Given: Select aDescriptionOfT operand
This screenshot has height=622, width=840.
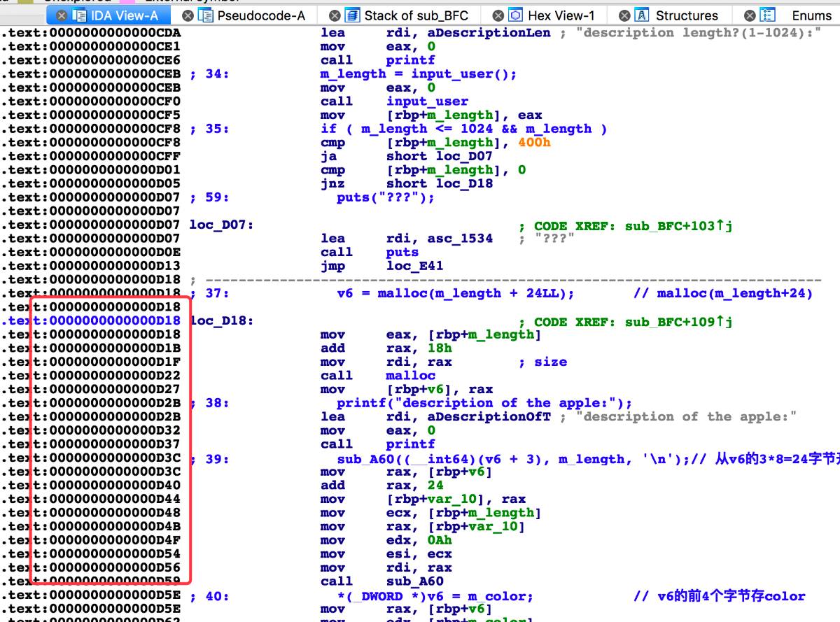Looking at the screenshot, I should [489, 417].
